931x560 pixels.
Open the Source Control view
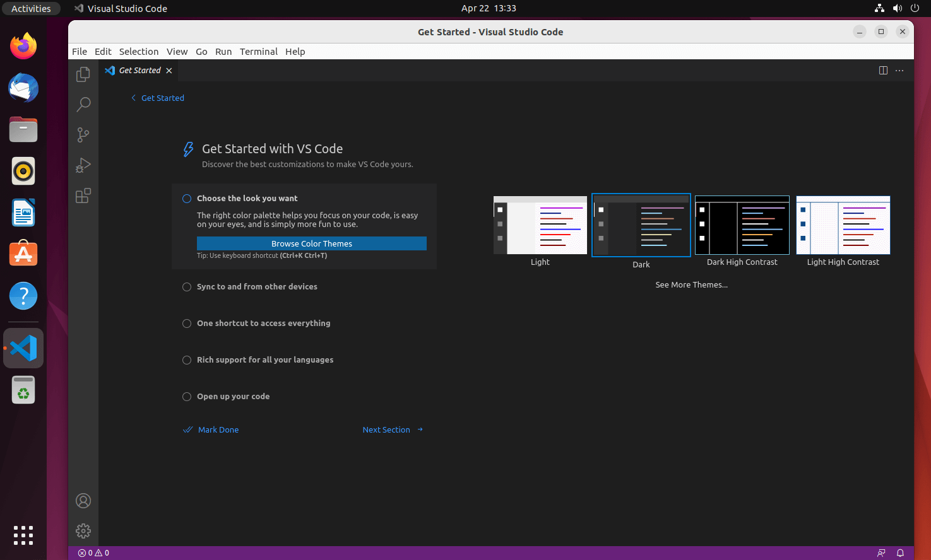click(x=83, y=134)
